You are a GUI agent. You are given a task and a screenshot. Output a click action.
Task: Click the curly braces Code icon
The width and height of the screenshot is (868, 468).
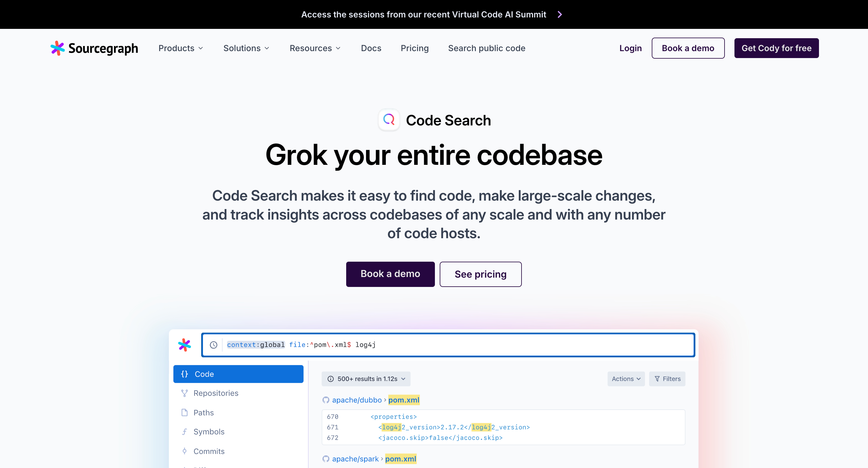[184, 374]
